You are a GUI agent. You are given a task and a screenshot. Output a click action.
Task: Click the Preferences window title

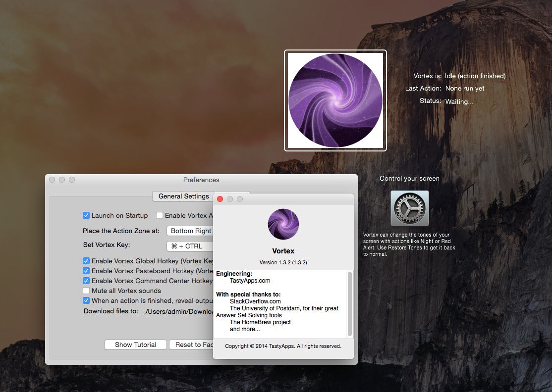(x=201, y=180)
